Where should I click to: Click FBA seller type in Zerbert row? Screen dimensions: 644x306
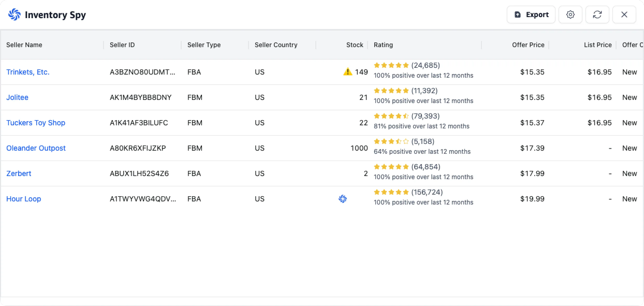click(x=194, y=173)
